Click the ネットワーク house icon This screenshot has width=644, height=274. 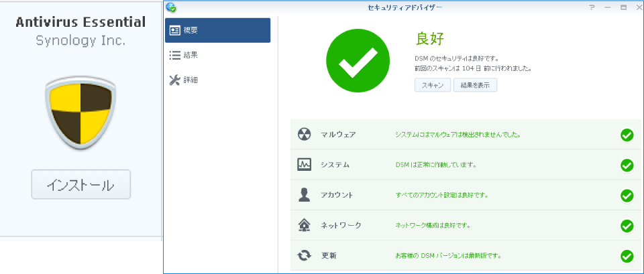coord(304,225)
